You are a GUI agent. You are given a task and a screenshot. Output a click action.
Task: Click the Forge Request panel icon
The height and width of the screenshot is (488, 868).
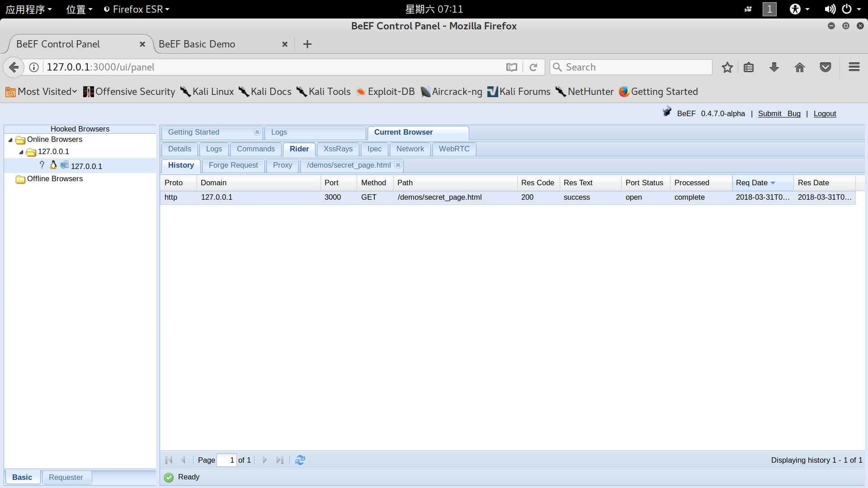click(x=233, y=165)
